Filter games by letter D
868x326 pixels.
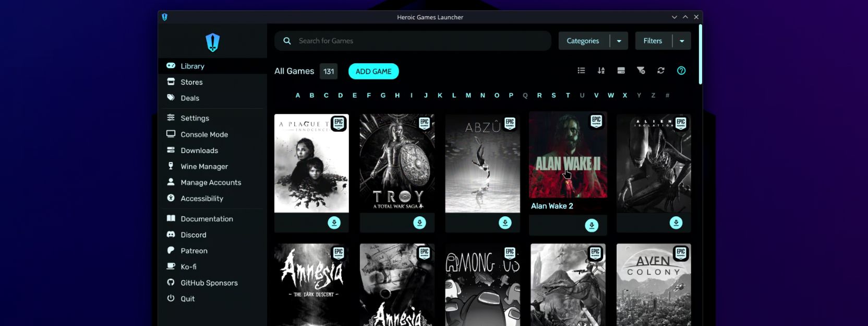pyautogui.click(x=341, y=95)
